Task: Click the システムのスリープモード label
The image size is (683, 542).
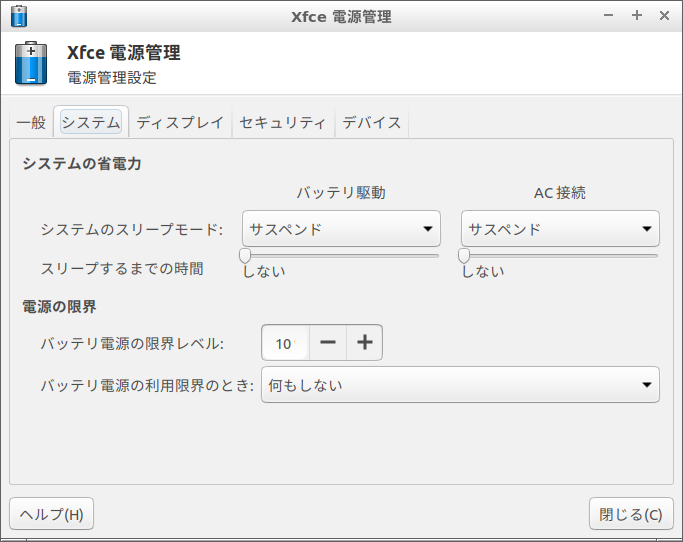Action: point(132,229)
